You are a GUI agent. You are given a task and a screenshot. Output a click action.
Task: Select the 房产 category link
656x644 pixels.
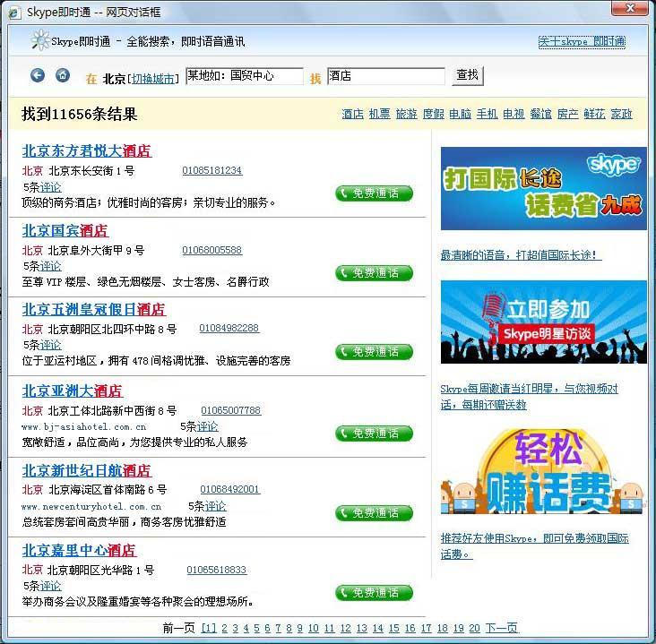coord(567,114)
